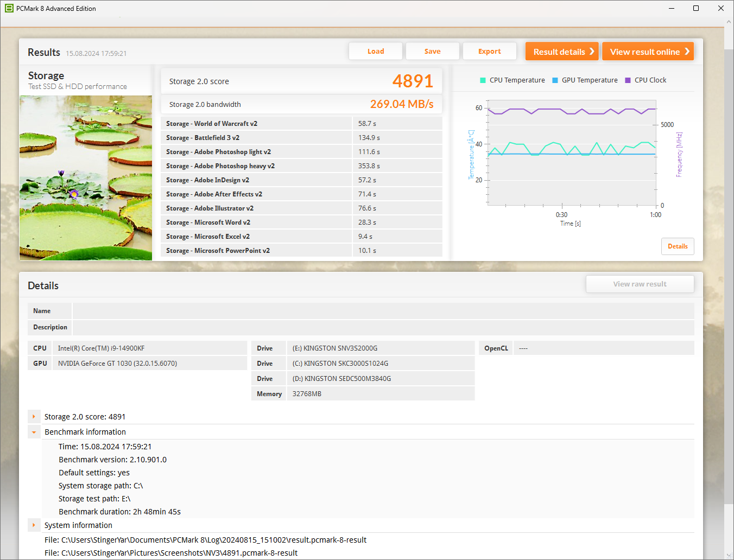Click the 269.04 MB/s bandwidth value
The height and width of the screenshot is (560, 734).
(x=402, y=104)
